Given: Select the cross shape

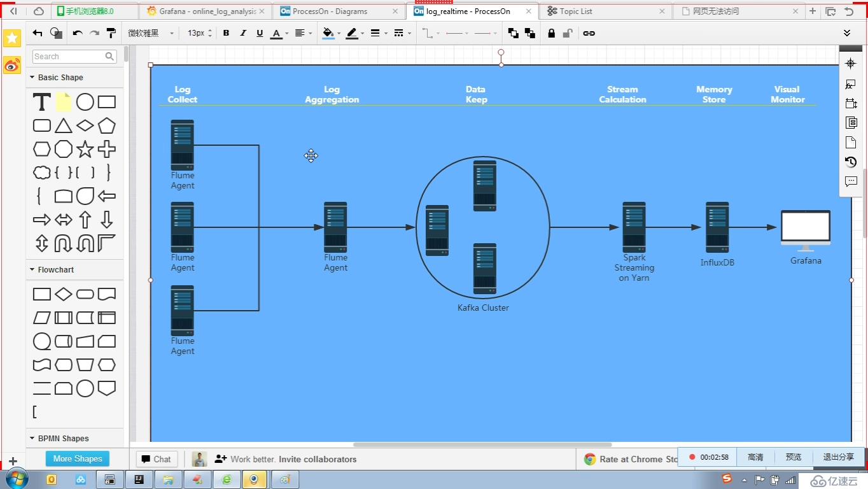Looking at the screenshot, I should pyautogui.click(x=107, y=149).
